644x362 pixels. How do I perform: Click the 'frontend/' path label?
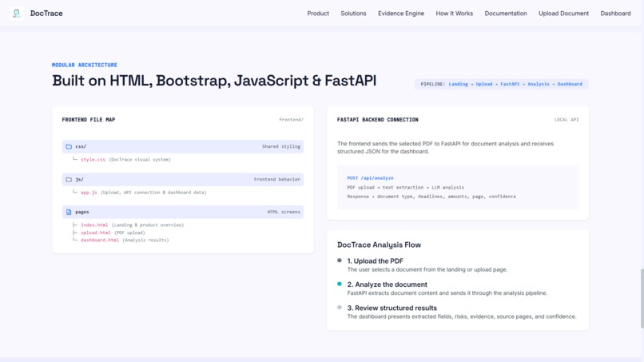click(x=291, y=120)
